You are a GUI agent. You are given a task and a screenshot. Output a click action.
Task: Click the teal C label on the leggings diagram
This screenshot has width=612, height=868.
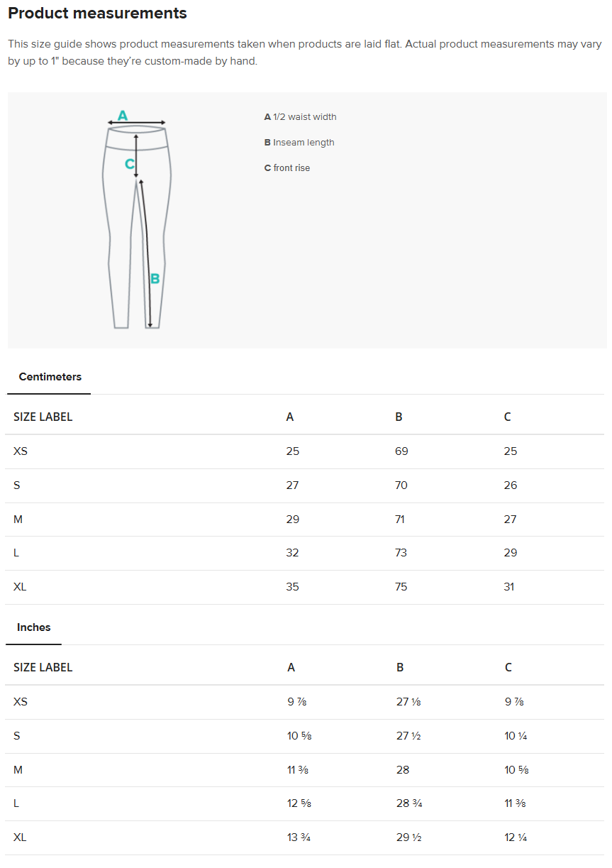[x=129, y=165]
